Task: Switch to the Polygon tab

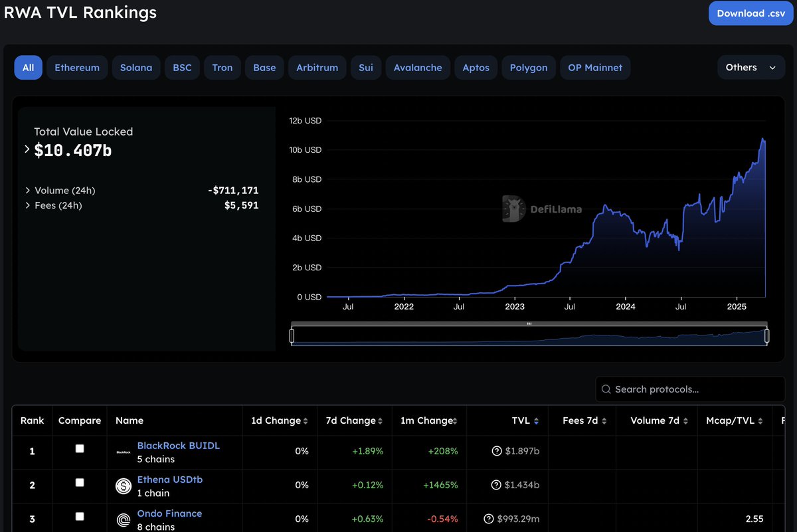Action: [529, 68]
